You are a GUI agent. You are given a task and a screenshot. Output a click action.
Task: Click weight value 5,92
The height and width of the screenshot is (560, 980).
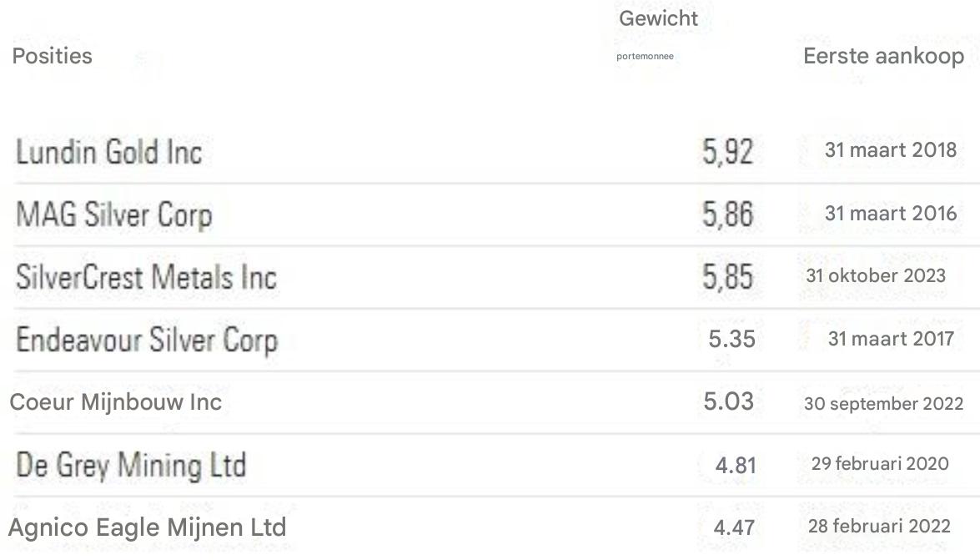pos(728,153)
